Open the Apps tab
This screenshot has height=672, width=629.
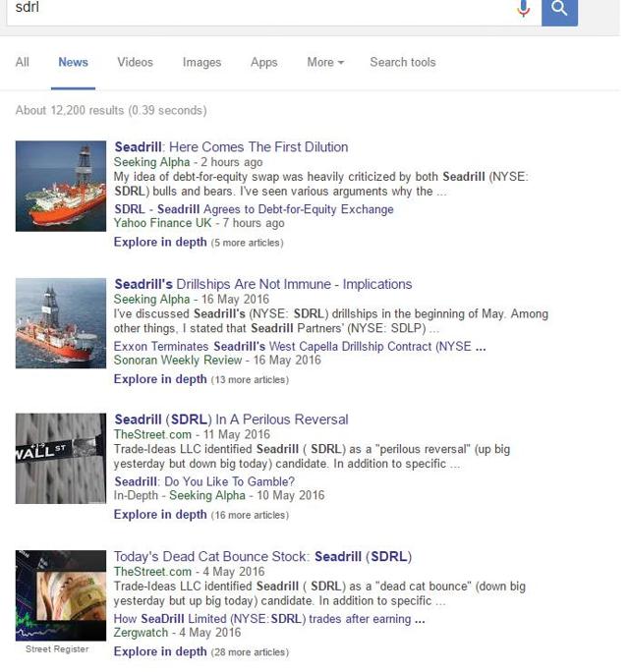263,62
